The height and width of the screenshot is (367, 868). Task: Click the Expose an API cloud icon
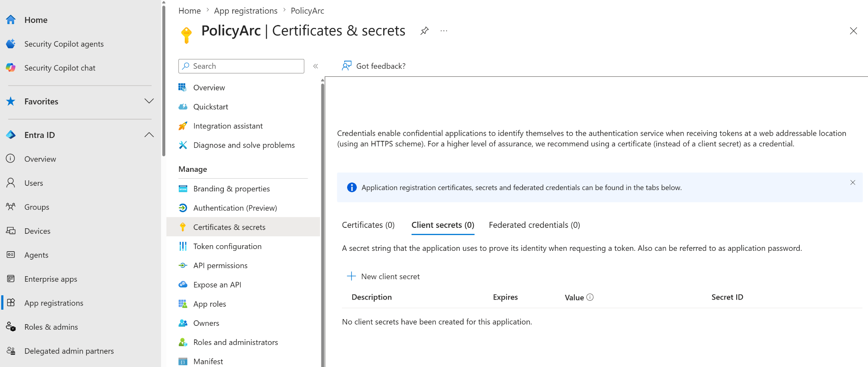tap(183, 284)
